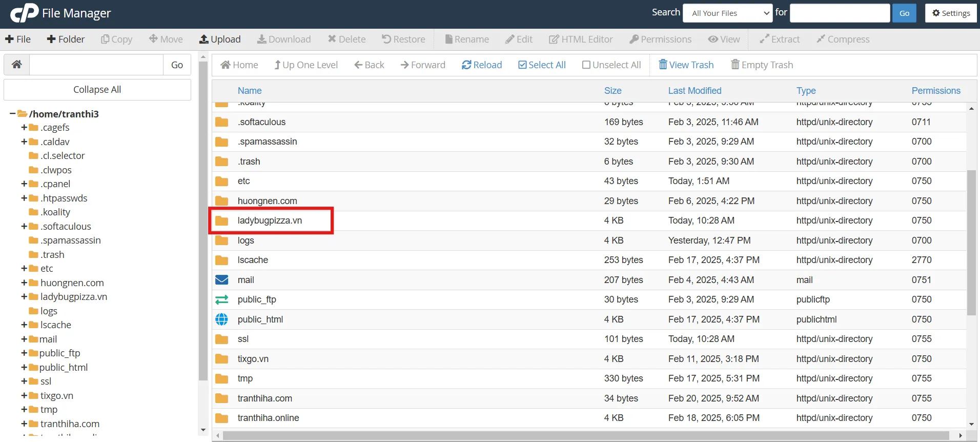This screenshot has height=442, width=980.
Task: Expand the ladybugpizza.vn tree folder
Action: pos(24,297)
